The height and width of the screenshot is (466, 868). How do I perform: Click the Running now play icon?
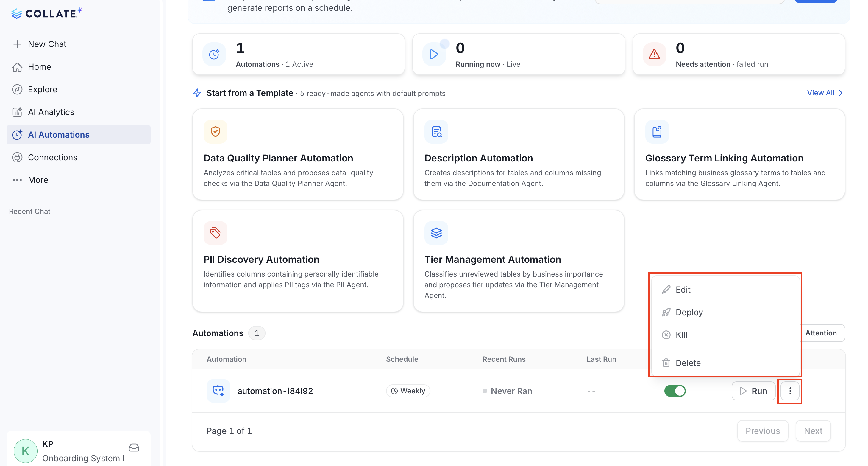pos(434,54)
